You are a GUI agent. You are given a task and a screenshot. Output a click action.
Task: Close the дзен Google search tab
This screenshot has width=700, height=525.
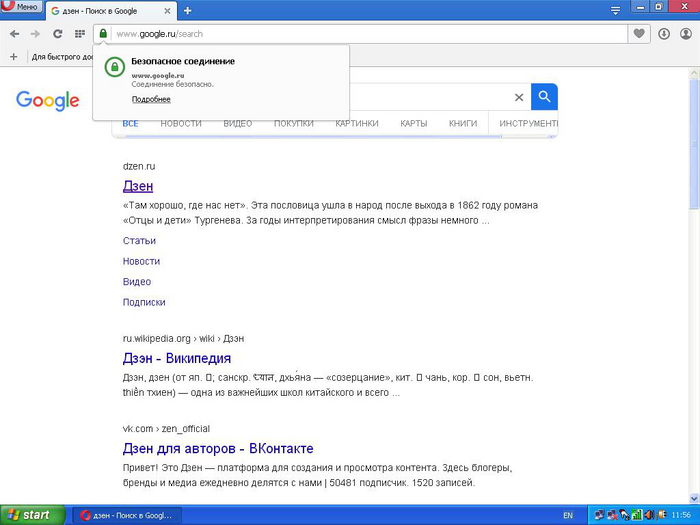[167, 11]
